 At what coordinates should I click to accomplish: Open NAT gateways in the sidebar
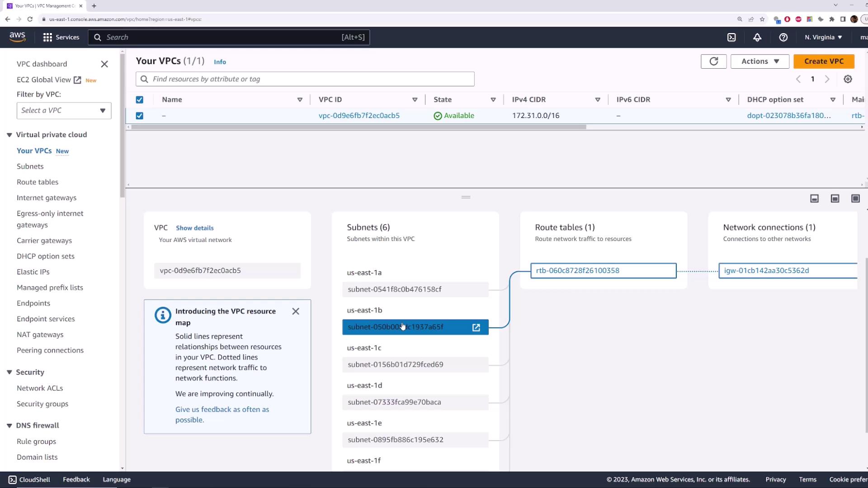[40, 335]
